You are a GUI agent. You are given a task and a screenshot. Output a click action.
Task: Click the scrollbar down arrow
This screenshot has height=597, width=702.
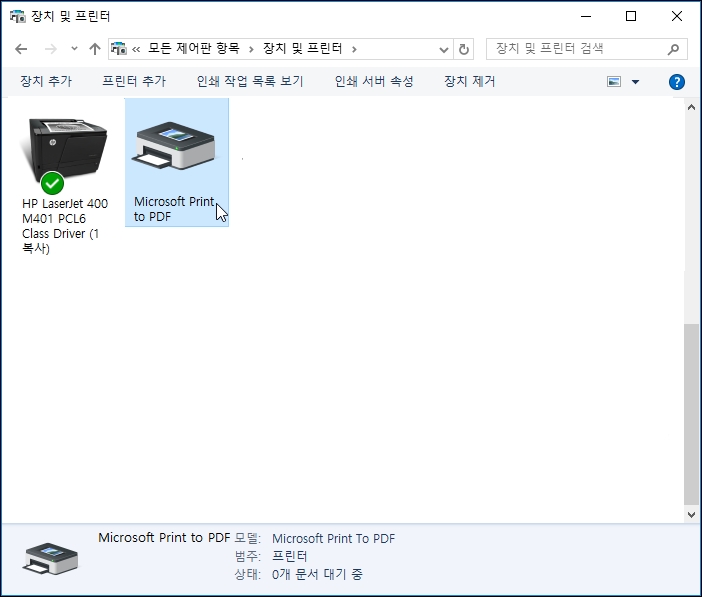(x=691, y=515)
